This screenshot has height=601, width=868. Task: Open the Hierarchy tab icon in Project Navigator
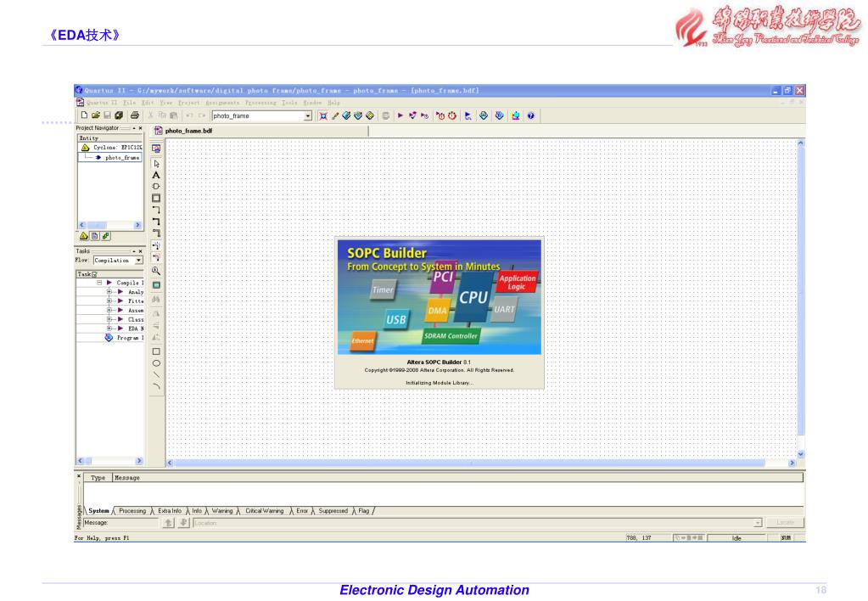(x=84, y=236)
